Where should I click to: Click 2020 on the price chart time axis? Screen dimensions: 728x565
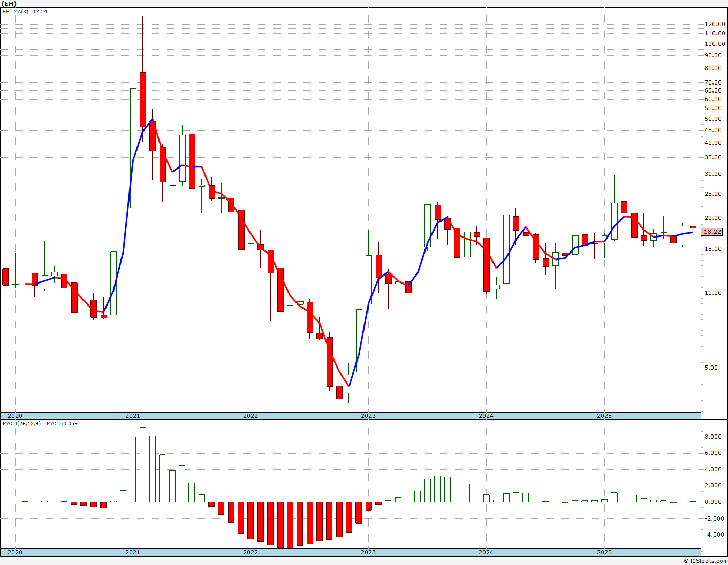tap(15, 416)
